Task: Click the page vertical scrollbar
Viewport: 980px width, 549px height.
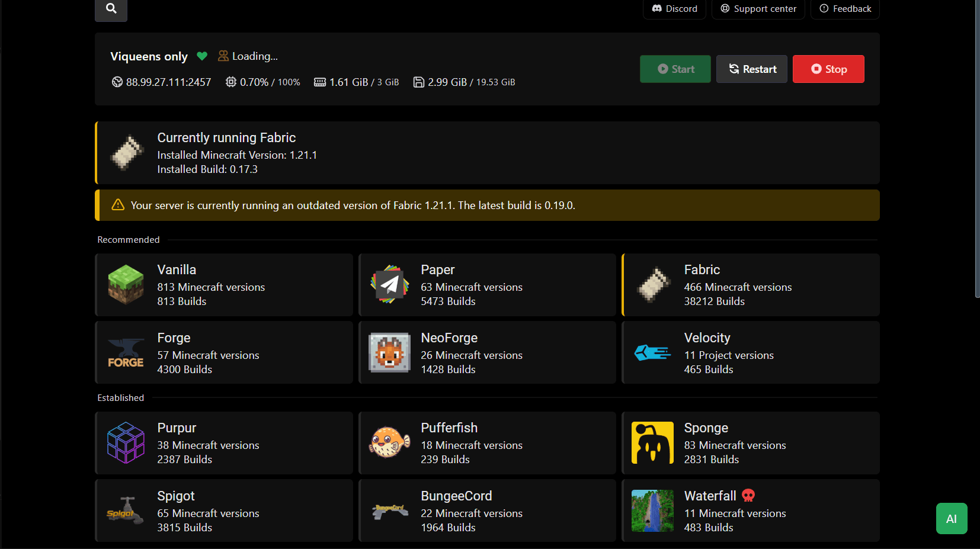Action: pos(977,148)
